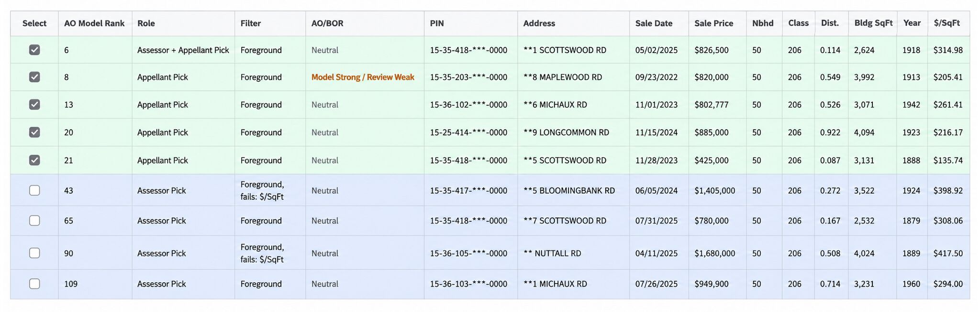Click the Bldg SqFt column header
The height and width of the screenshot is (312, 980).
point(873,23)
